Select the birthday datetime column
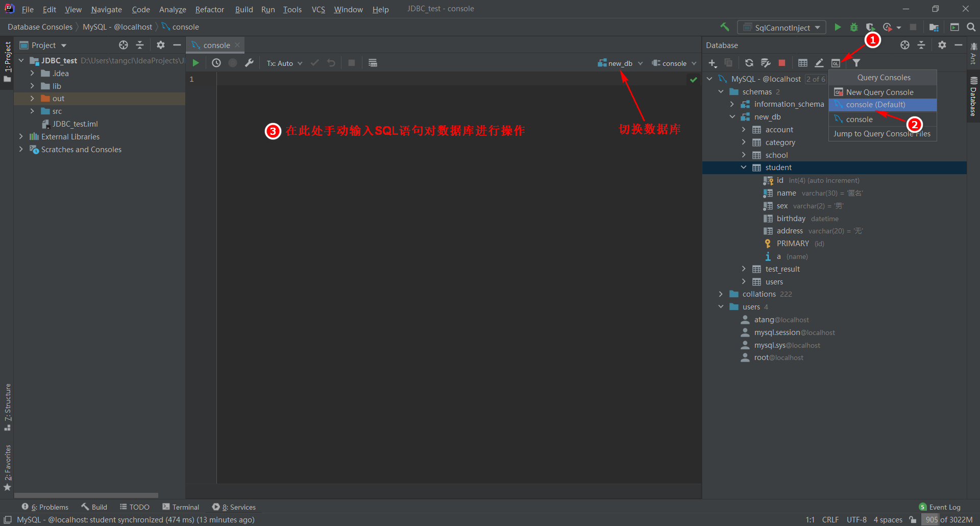The width and height of the screenshot is (980, 526). point(801,218)
